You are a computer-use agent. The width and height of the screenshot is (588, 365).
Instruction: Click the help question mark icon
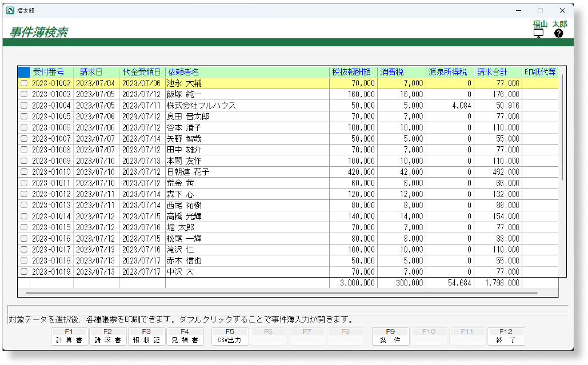click(558, 33)
